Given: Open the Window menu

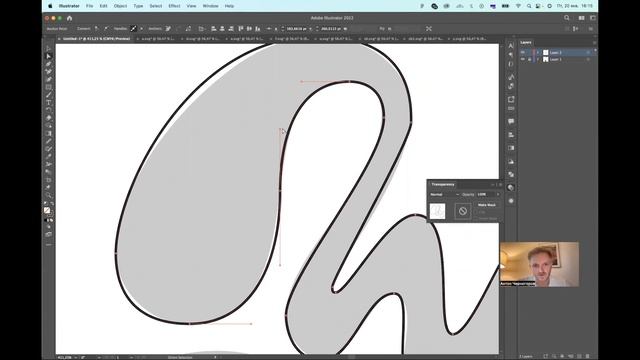Looking at the screenshot, I should point(210,6).
